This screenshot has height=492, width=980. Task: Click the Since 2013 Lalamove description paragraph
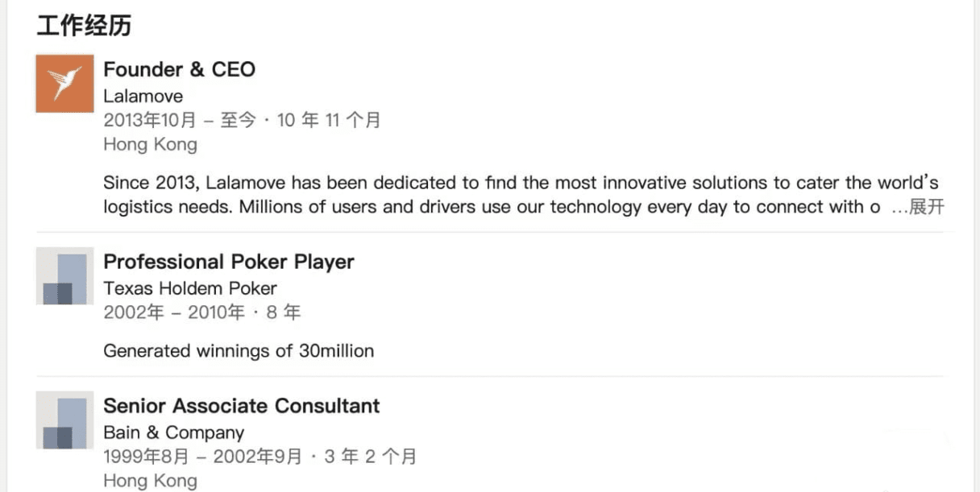click(x=524, y=195)
